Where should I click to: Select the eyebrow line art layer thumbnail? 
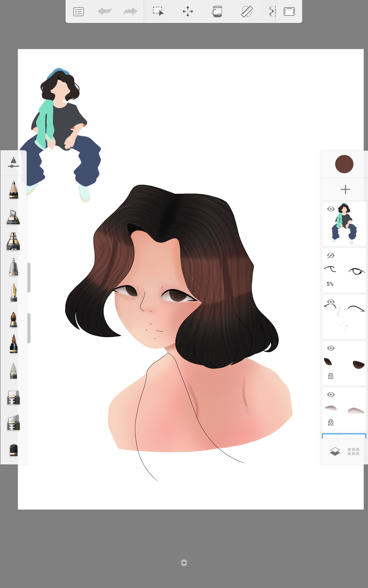(x=344, y=317)
